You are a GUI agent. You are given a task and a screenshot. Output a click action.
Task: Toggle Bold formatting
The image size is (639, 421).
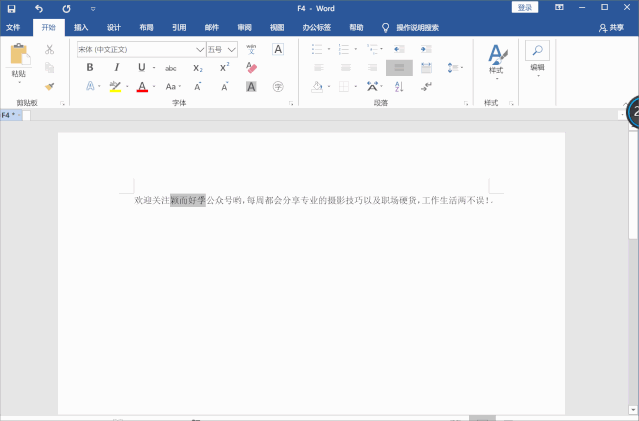(x=90, y=68)
